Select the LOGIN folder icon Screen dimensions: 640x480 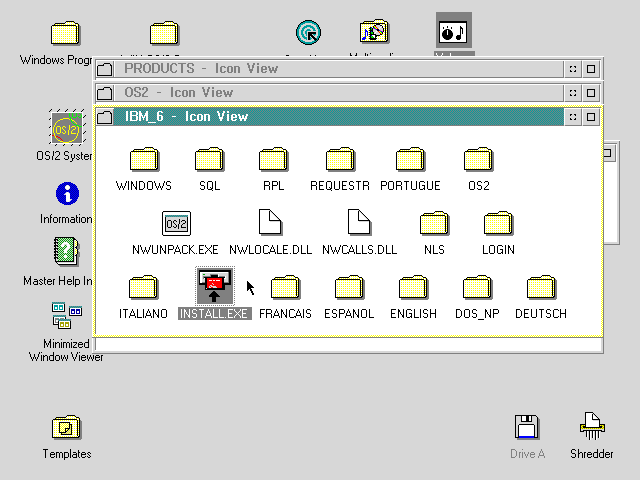tap(498, 223)
